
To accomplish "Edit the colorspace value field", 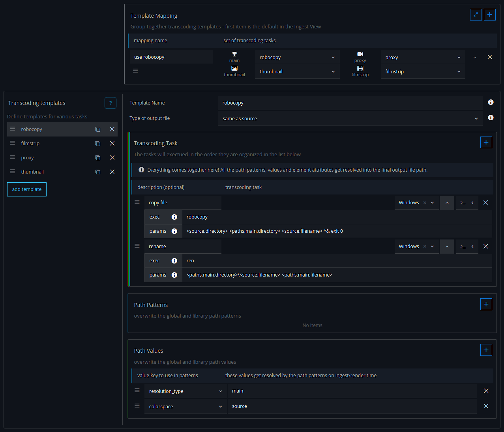I will [351, 406].
